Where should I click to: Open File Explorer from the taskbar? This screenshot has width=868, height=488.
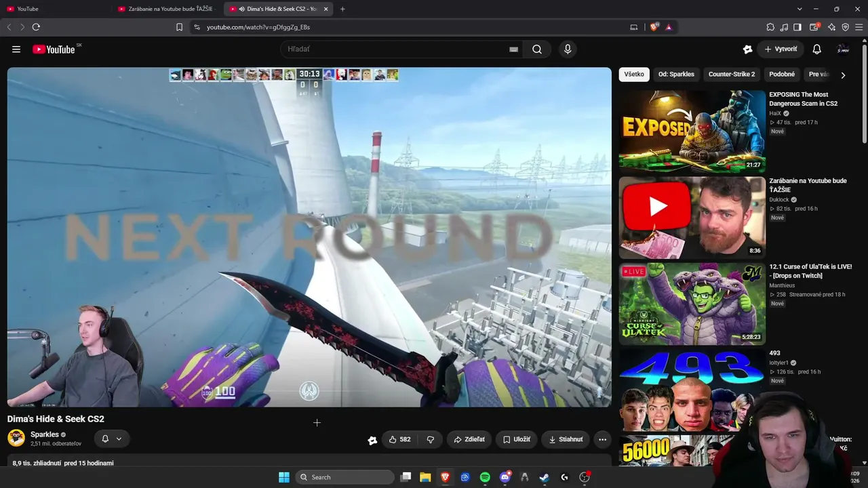(425, 477)
